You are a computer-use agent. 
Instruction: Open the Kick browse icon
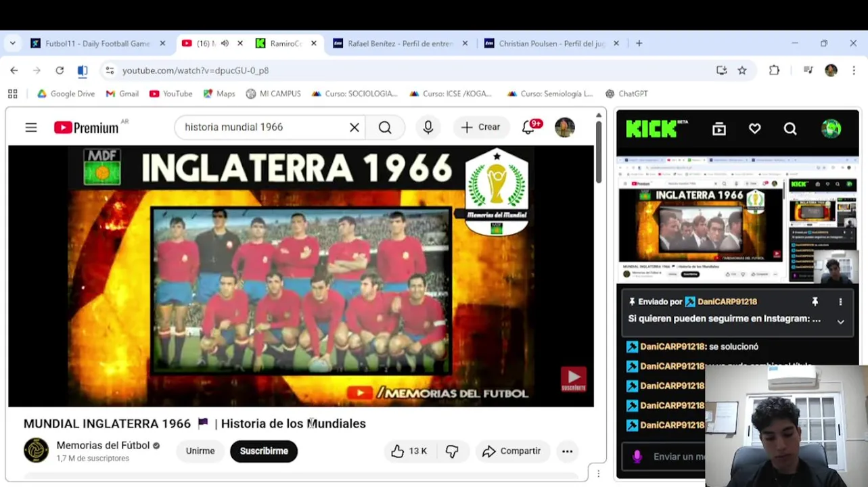(x=719, y=129)
